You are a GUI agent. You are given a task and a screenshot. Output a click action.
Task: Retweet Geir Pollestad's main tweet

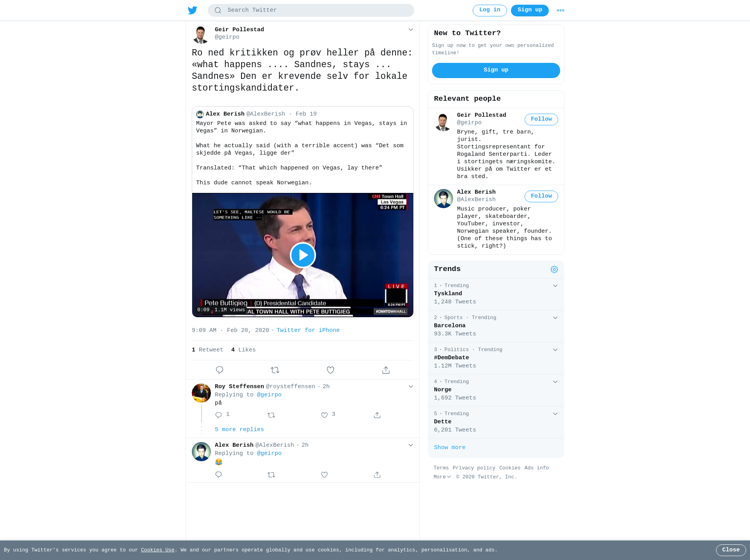tap(275, 370)
